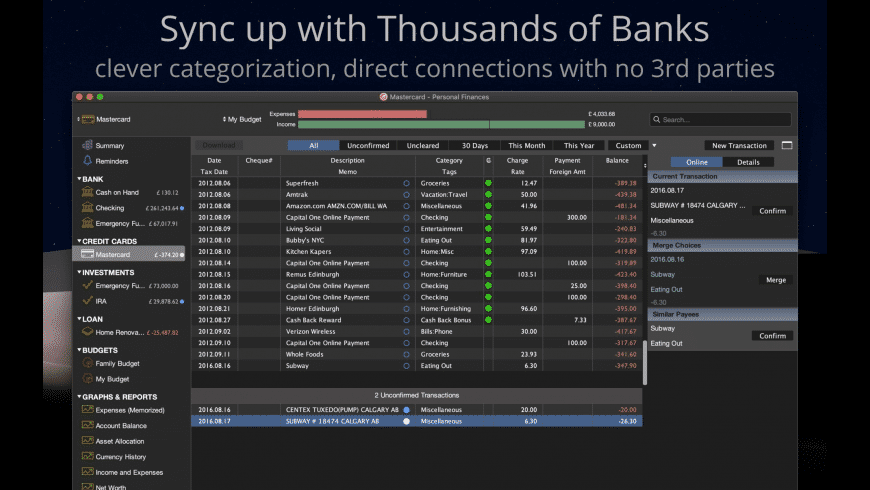Switch to Unconfirmed filter tab

[368, 145]
